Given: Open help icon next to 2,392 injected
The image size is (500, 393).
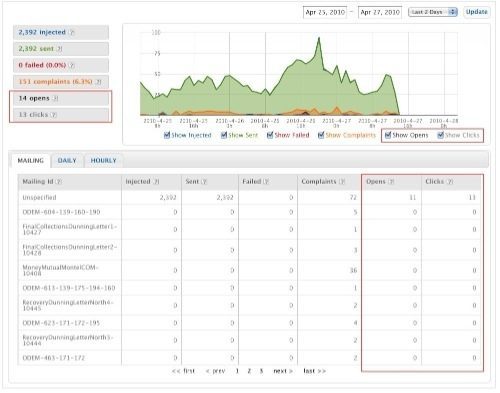Looking at the screenshot, I should coord(72,32).
